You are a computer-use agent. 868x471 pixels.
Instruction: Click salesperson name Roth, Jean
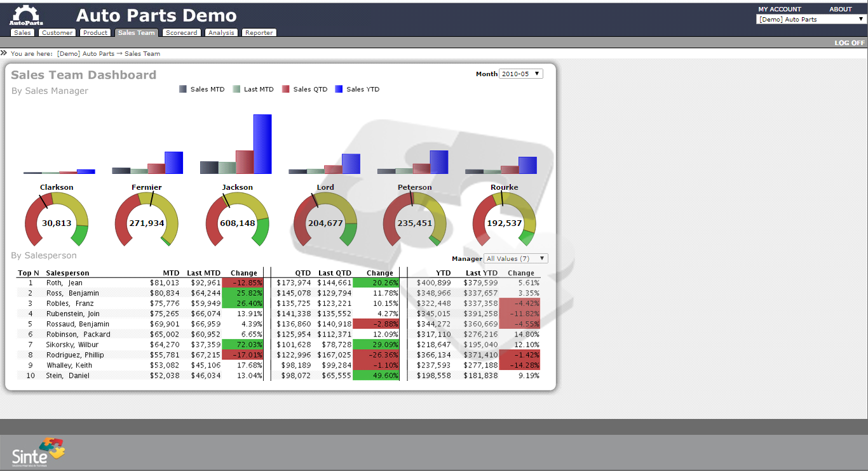point(64,283)
